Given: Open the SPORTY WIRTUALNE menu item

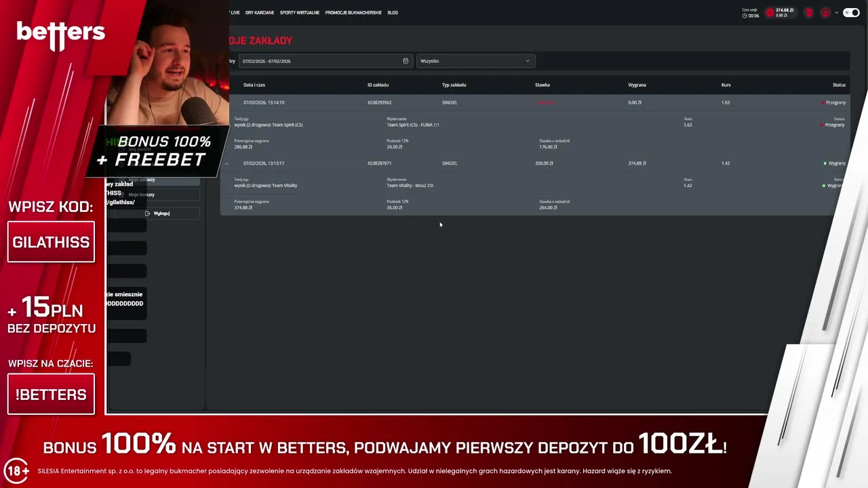Looking at the screenshot, I should coord(300,13).
